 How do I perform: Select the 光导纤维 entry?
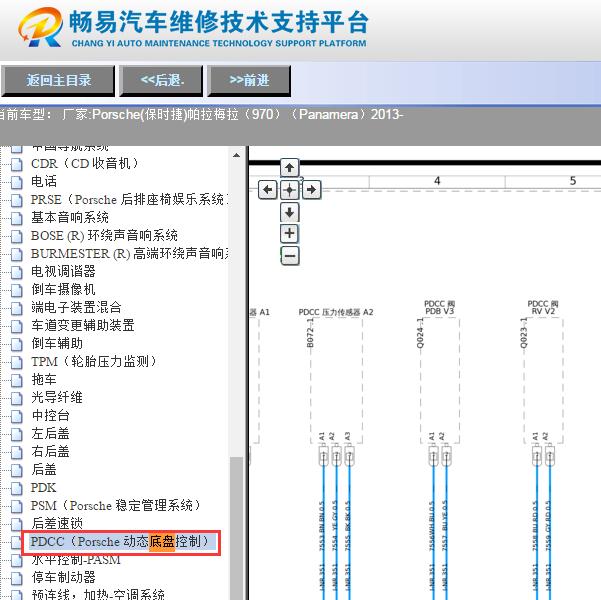pyautogui.click(x=57, y=398)
